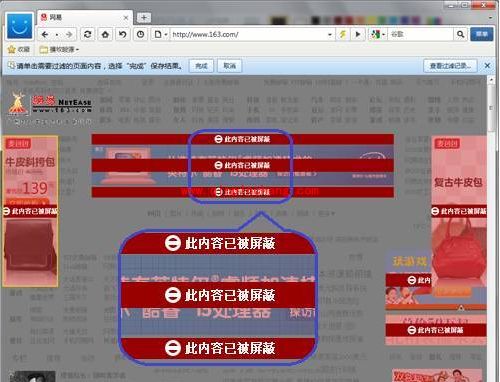The image size is (500, 382).
Task: Open 查看过滤记录 filter log button
Action: 450,66
